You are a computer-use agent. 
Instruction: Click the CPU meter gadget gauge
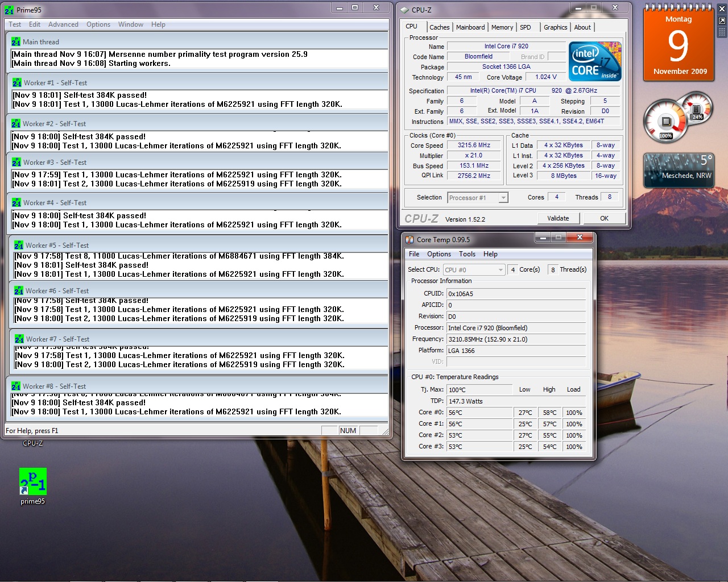[x=666, y=121]
